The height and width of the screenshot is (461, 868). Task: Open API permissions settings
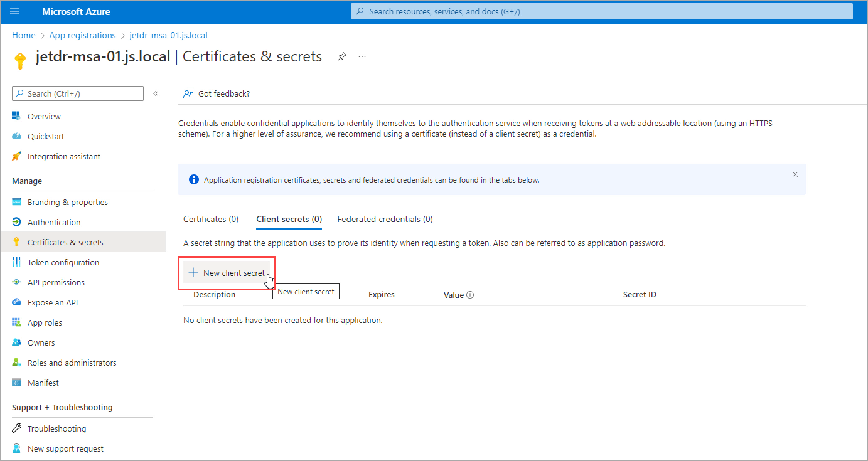tap(56, 282)
